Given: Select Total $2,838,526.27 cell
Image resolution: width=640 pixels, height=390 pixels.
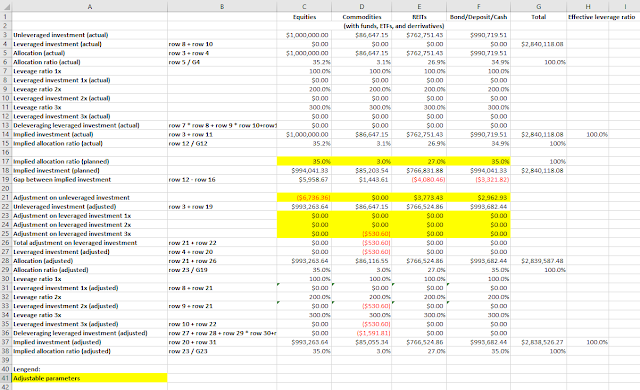Looking at the screenshot, I should (538, 342).
